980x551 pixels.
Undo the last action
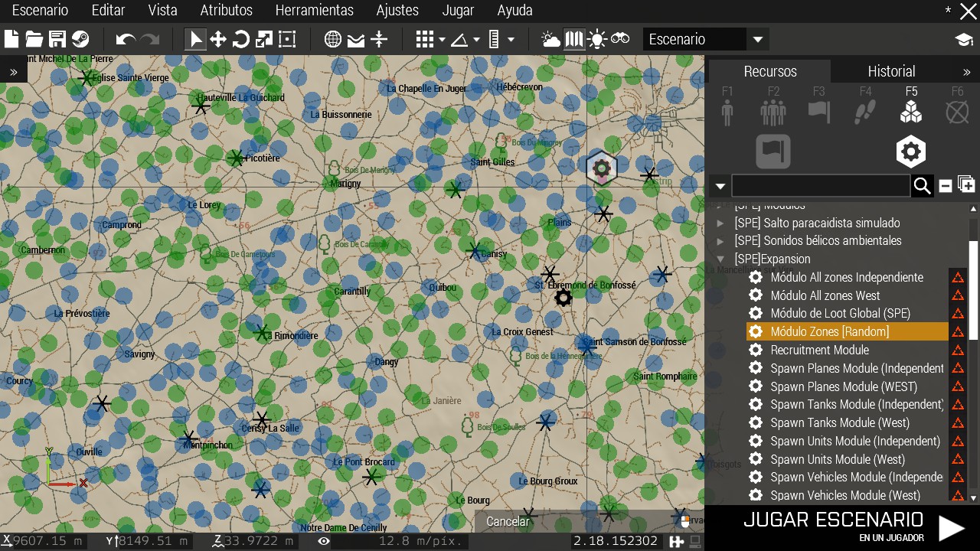(x=126, y=39)
